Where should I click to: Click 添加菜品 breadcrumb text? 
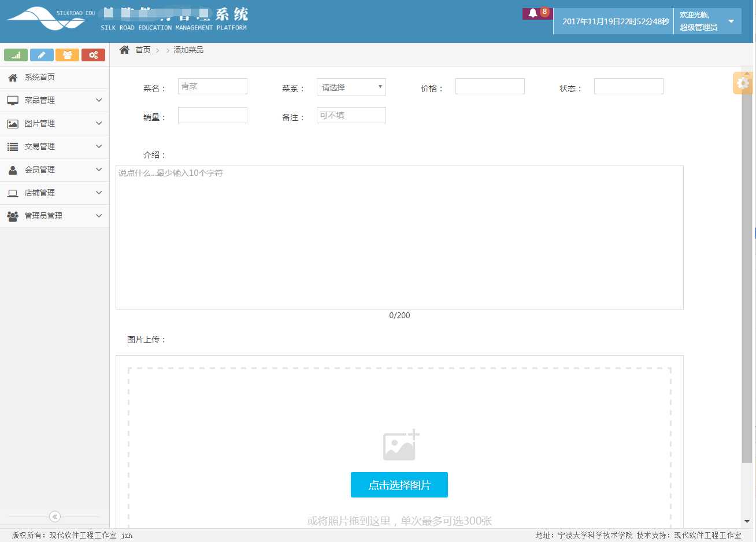point(188,50)
